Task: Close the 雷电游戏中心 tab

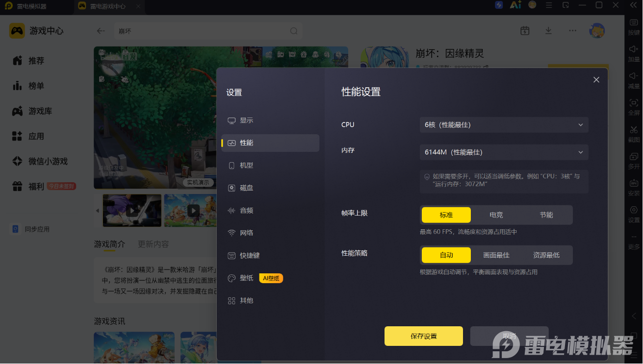Action: (138, 7)
